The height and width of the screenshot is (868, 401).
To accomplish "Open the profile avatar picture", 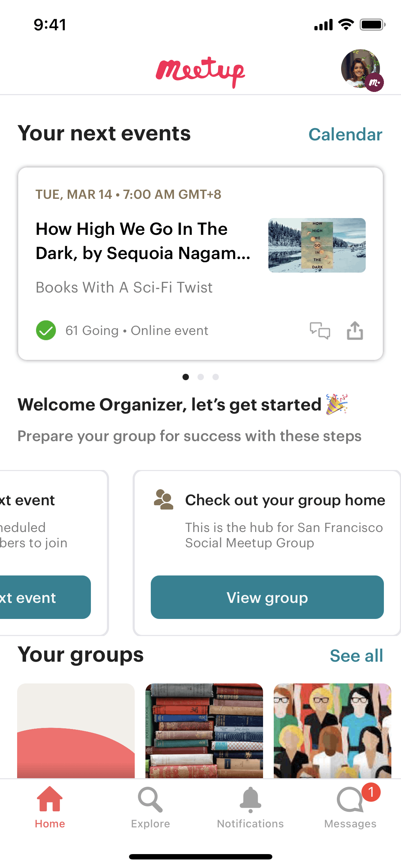I will pos(361,69).
